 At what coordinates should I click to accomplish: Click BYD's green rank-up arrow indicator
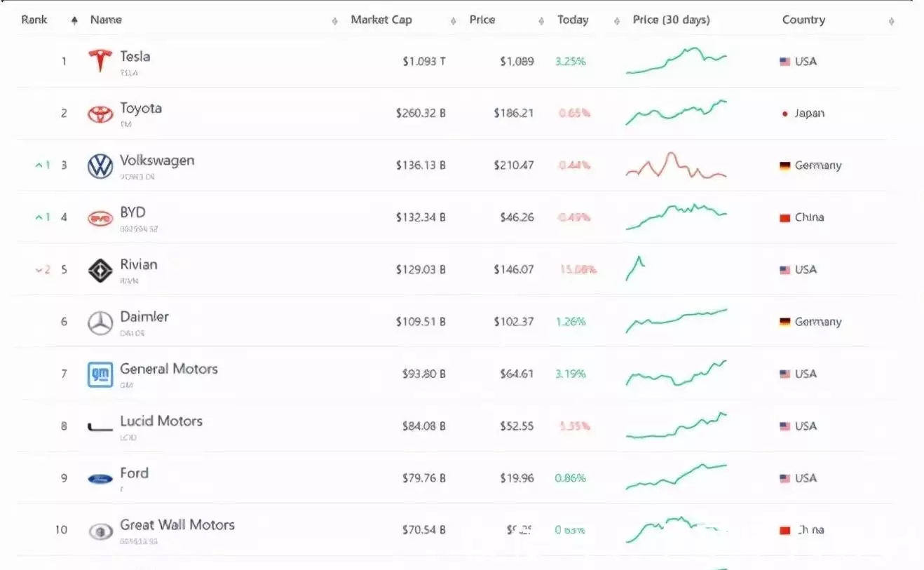pos(43,217)
